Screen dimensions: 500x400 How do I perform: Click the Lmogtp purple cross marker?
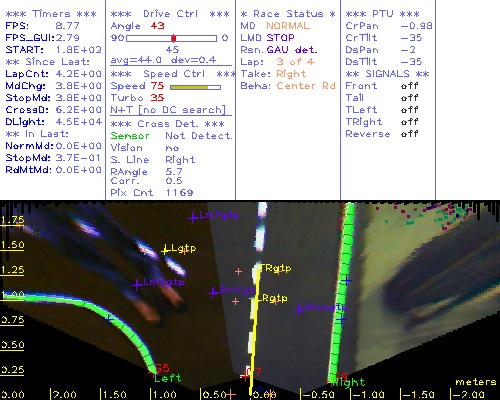(x=137, y=285)
